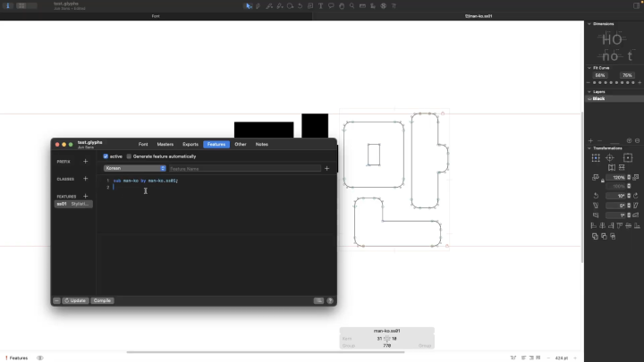Click the 56% Fit Curve field
644x362 pixels.
(600, 75)
